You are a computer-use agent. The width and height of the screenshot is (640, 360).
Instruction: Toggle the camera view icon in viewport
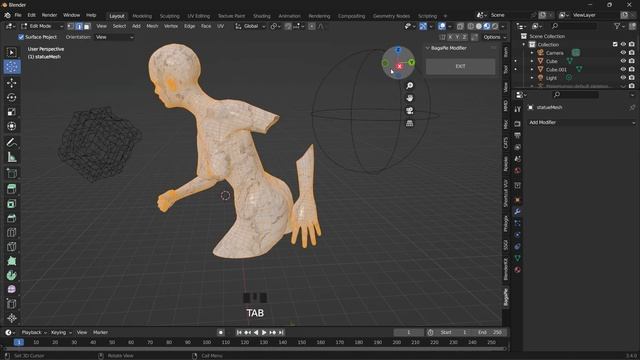click(x=409, y=111)
